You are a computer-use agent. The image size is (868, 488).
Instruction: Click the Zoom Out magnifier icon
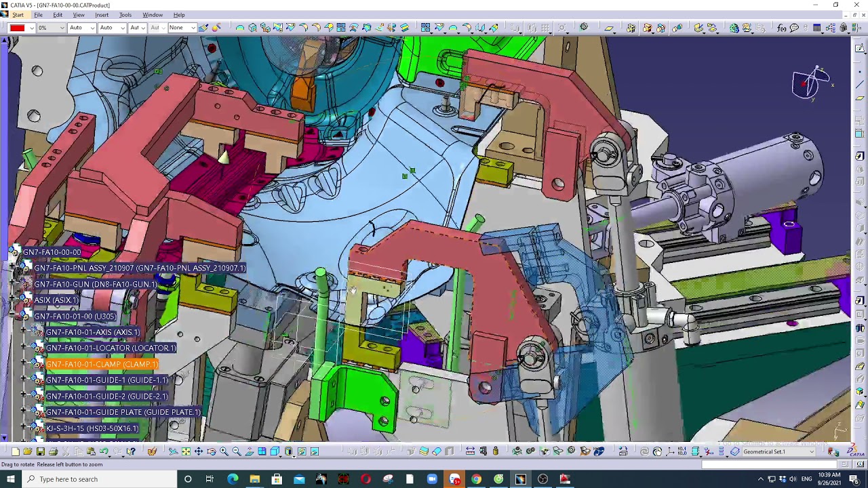[237, 451]
